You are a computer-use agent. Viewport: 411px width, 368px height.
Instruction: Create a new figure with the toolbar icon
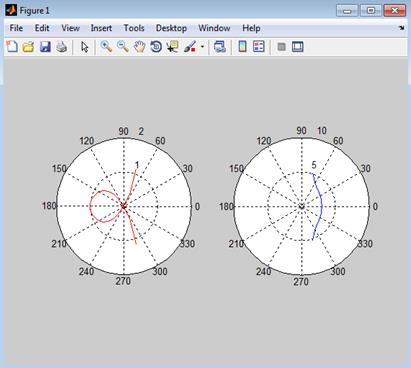[12, 47]
